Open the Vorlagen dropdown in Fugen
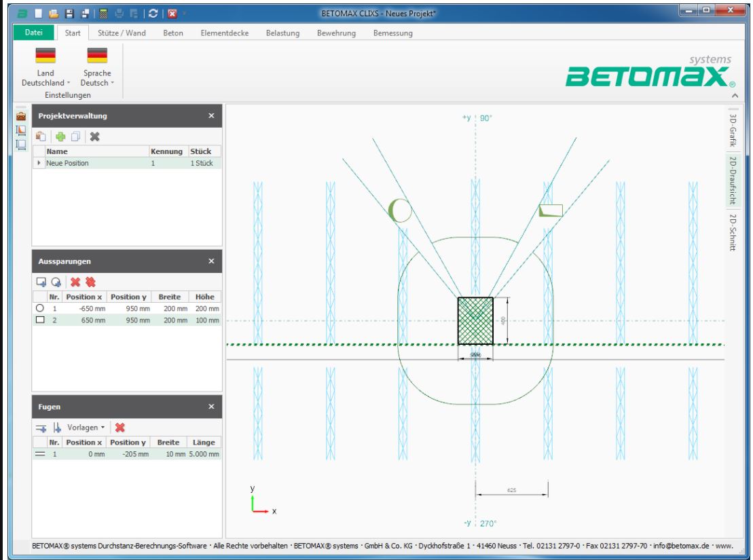753x560 pixels. click(x=86, y=428)
